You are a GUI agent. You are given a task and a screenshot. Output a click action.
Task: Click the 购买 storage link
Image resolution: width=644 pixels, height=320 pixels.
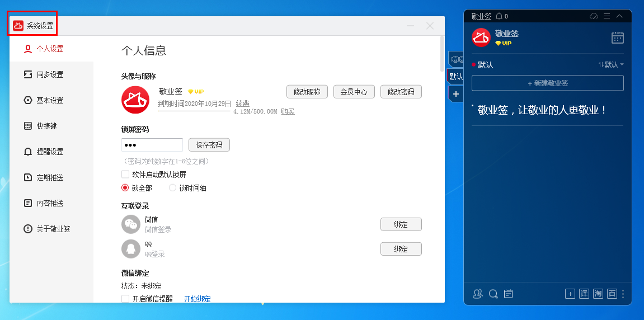pyautogui.click(x=288, y=111)
